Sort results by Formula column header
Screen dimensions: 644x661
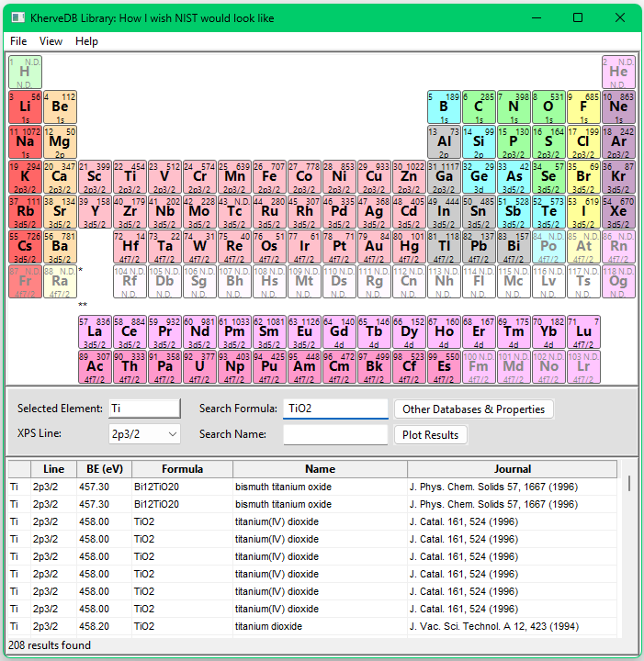tap(182, 469)
